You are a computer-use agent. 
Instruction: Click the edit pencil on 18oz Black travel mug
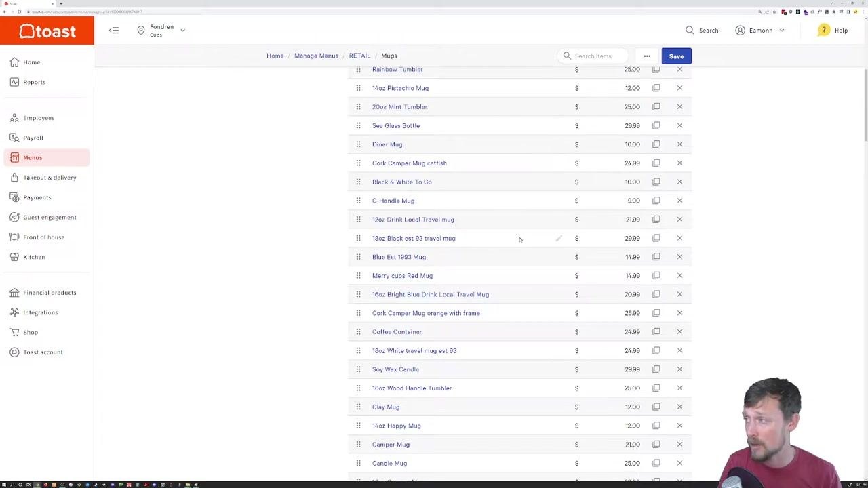[559, 239]
